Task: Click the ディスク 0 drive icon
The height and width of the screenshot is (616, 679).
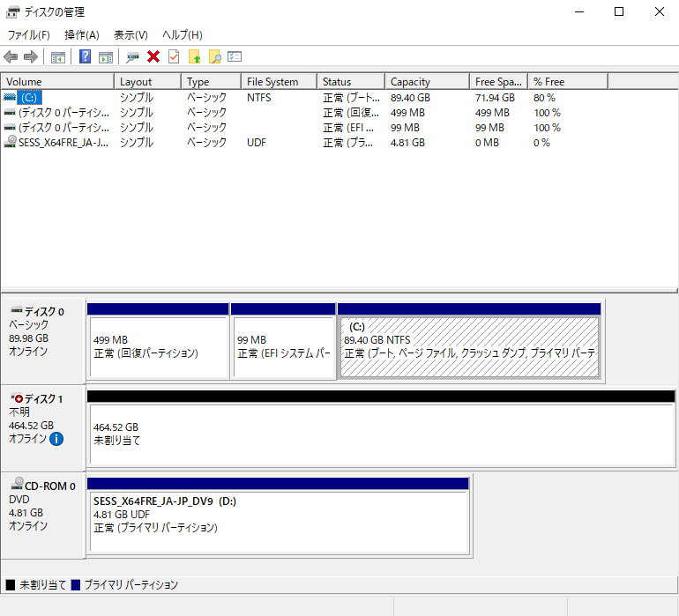Action: (x=17, y=310)
